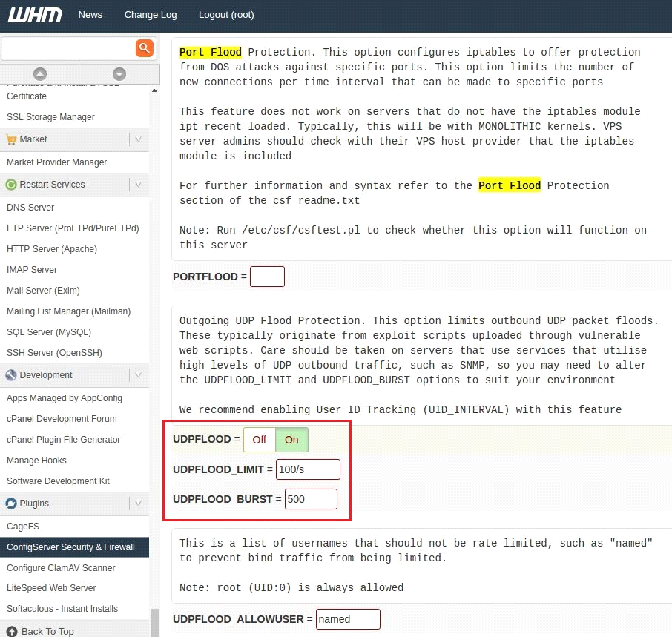Click the sidebar vertical scrollbar thumb
This screenshot has width=672, height=637.
pyautogui.click(x=155, y=623)
